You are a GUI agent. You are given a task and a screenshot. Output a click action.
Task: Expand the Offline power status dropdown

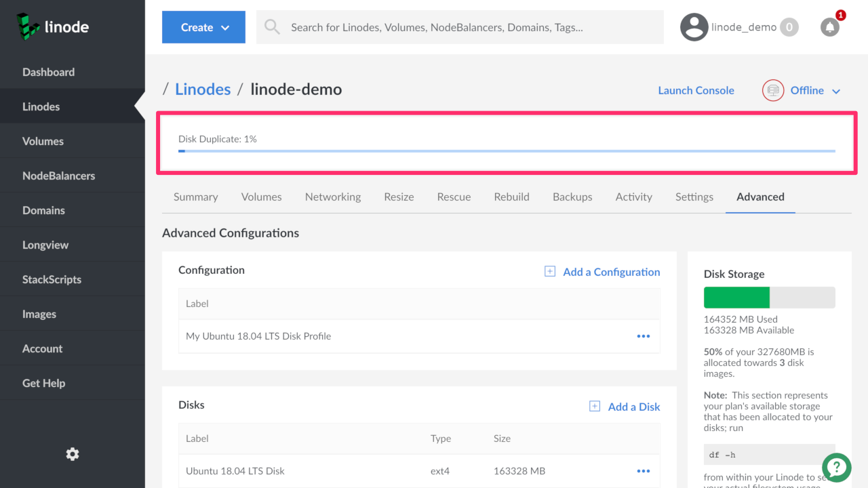pos(835,91)
